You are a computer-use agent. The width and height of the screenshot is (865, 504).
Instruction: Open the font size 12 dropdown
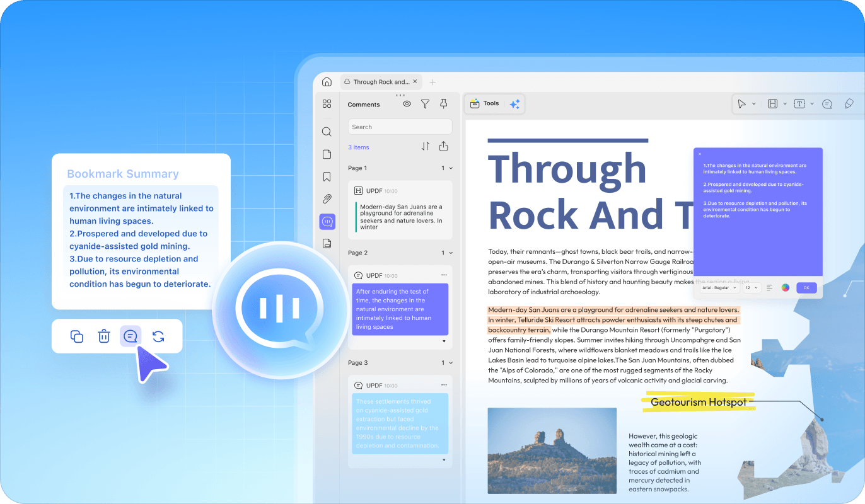coord(752,287)
